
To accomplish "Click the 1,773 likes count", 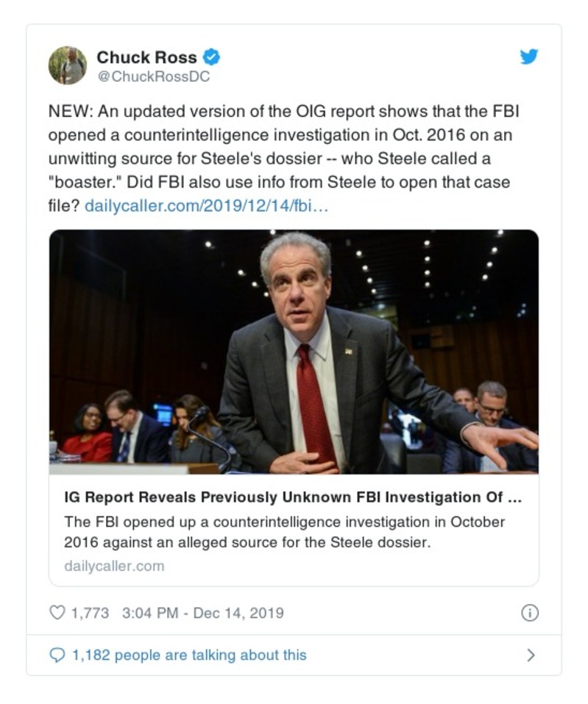I will (90, 613).
